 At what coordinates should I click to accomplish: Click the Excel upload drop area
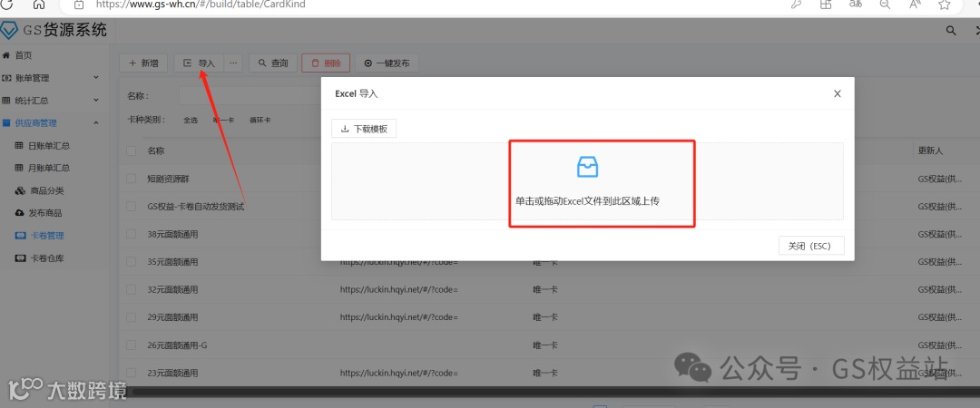[587, 181]
